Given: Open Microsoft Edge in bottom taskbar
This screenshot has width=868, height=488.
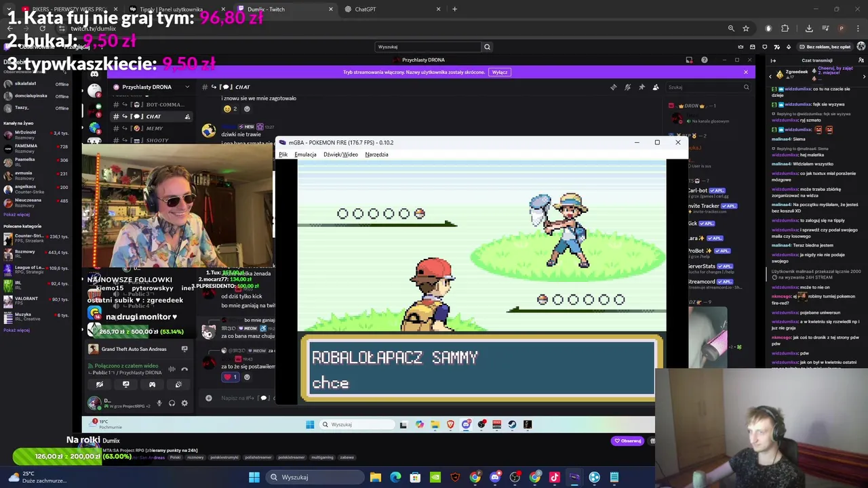Looking at the screenshot, I should (395, 477).
